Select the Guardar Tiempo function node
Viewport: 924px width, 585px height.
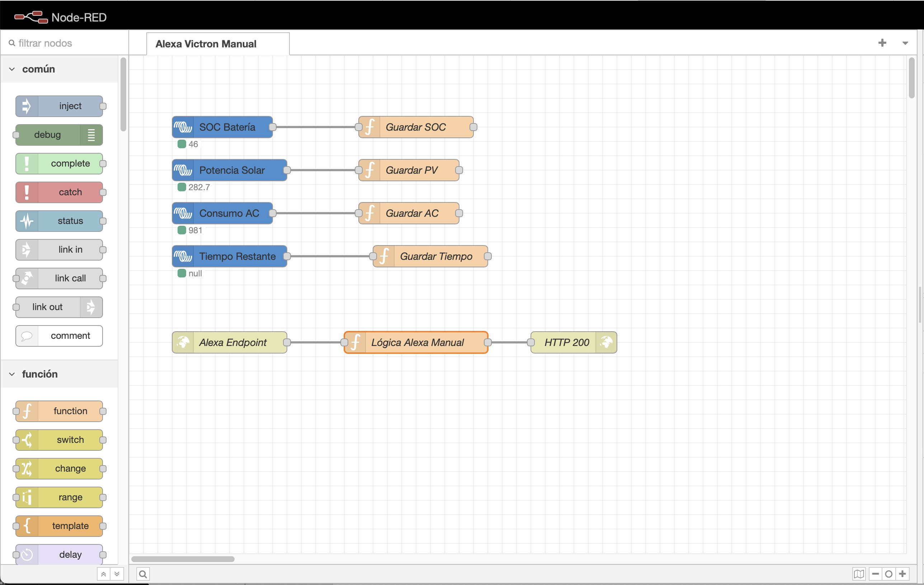coord(435,256)
